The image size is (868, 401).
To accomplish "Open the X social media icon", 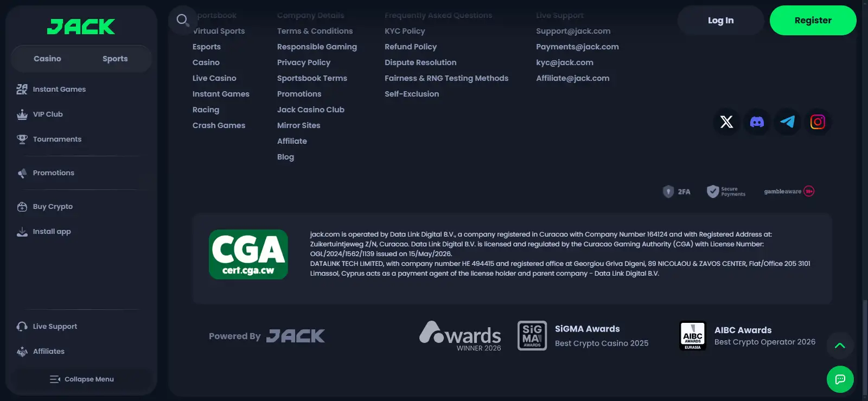I will coord(726,122).
